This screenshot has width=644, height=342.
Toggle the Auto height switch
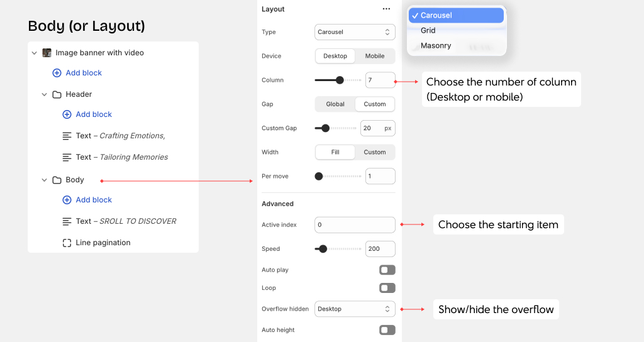(x=387, y=330)
